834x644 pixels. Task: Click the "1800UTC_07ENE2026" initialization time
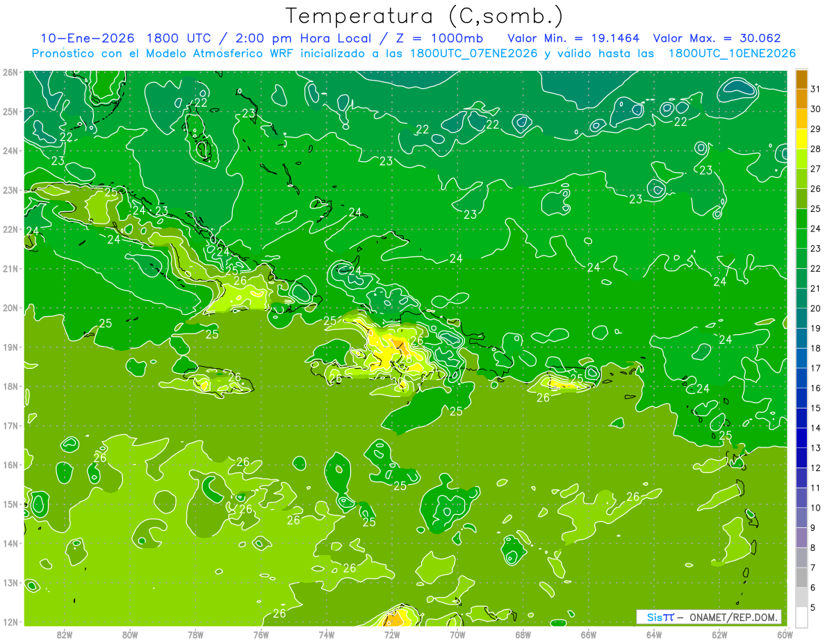click(475, 53)
